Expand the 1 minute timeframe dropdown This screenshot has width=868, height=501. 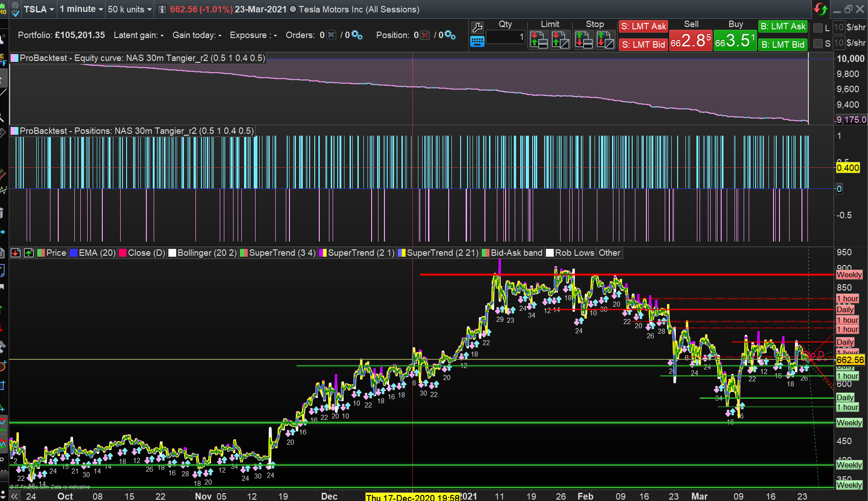[81, 10]
